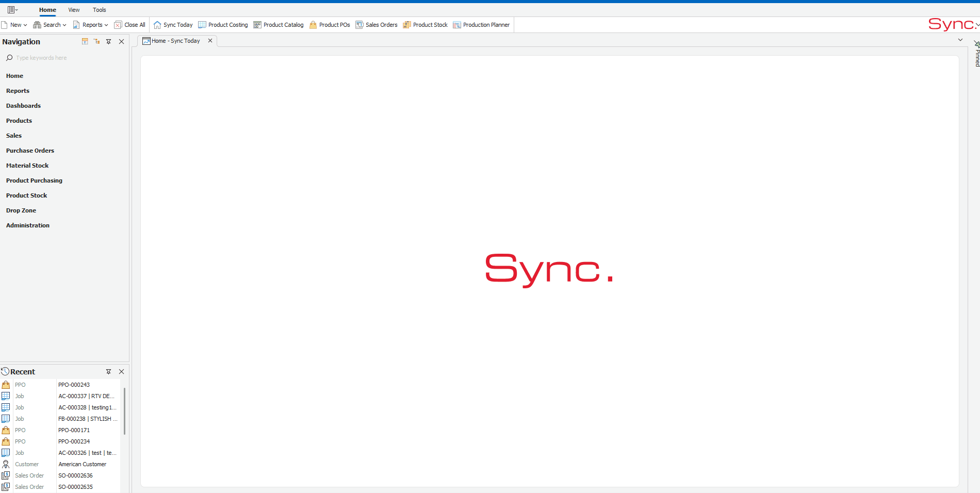
Task: Open recent job AC-000326
Action: (87, 453)
